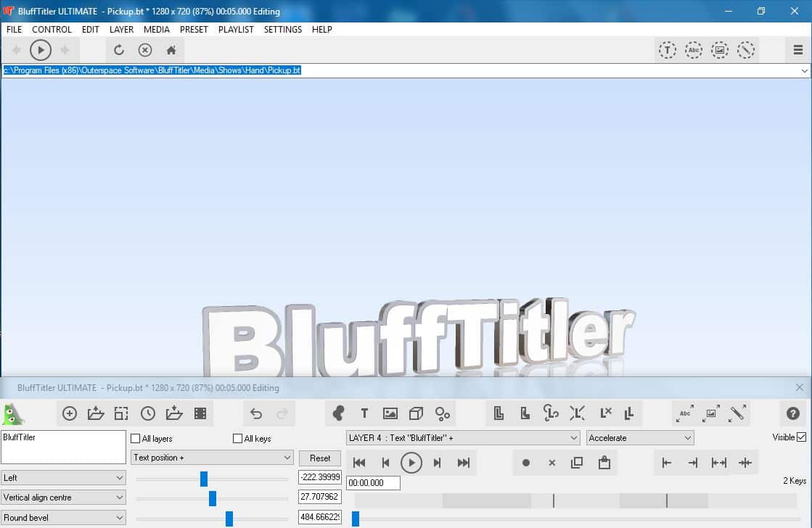
Task: Click the third position slider handle
Action: point(229,519)
